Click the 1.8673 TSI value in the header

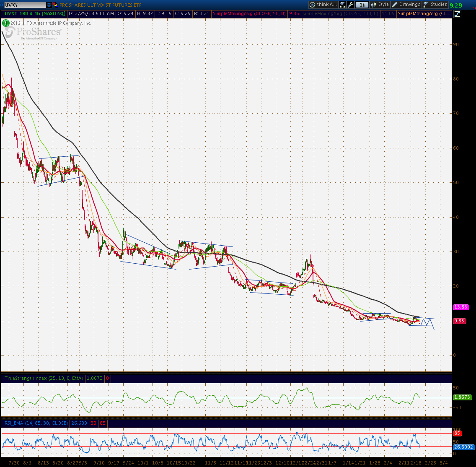click(x=95, y=378)
